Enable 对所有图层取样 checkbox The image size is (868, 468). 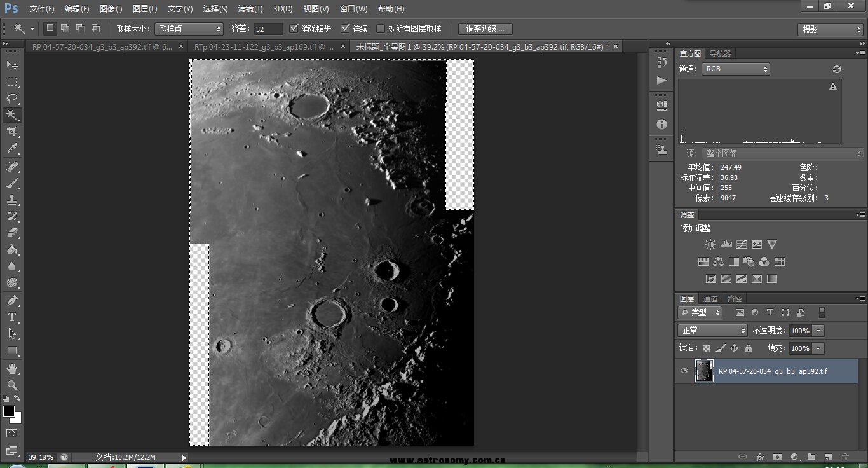click(381, 29)
